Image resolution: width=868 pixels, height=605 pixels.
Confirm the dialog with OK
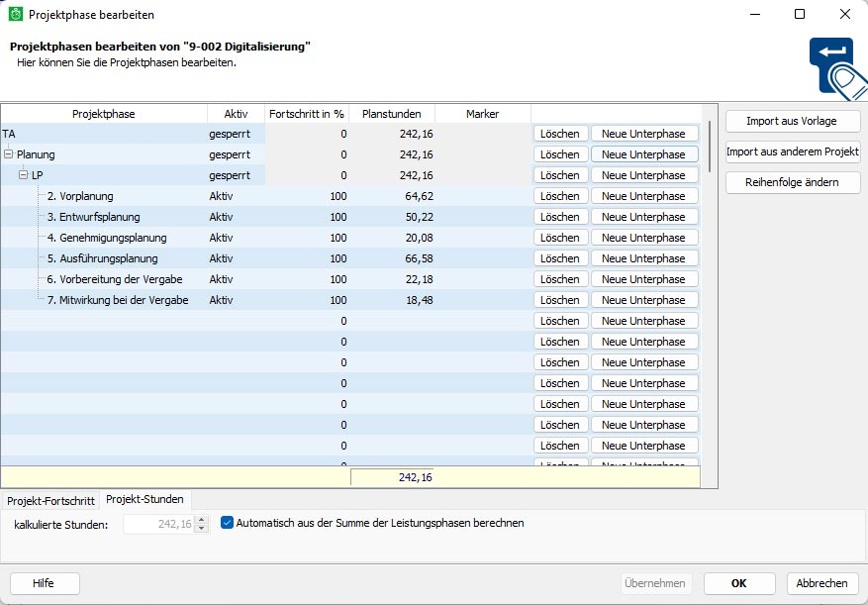coord(738,583)
